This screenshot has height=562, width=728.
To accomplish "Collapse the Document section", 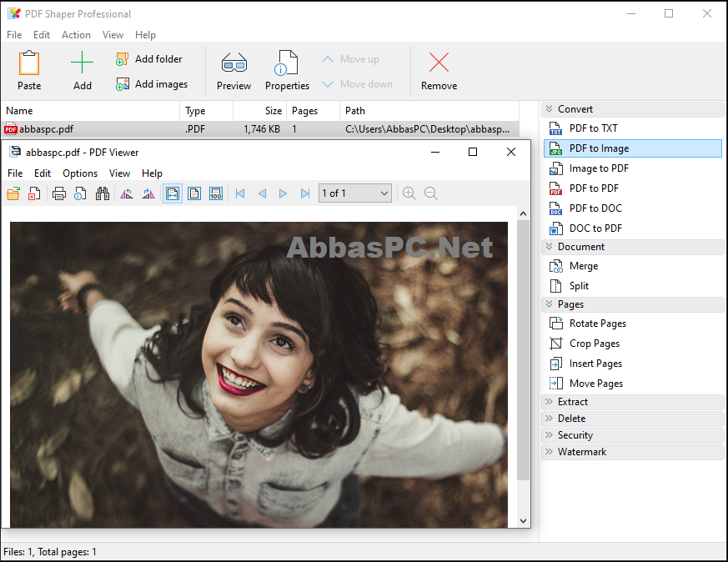I will click(632, 247).
